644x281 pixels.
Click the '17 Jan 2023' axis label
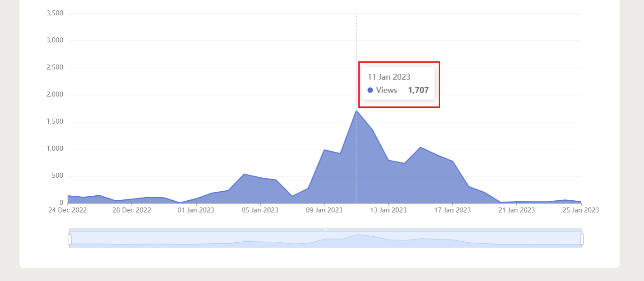pyautogui.click(x=452, y=210)
